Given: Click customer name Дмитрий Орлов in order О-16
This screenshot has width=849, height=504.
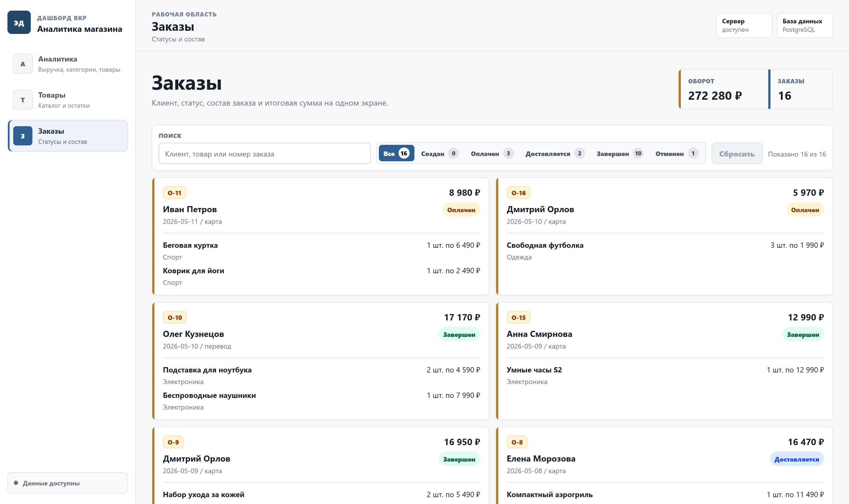Looking at the screenshot, I should [x=540, y=209].
